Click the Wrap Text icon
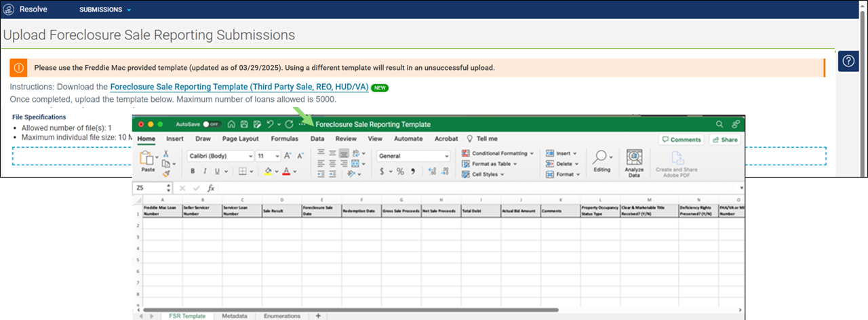 point(355,154)
